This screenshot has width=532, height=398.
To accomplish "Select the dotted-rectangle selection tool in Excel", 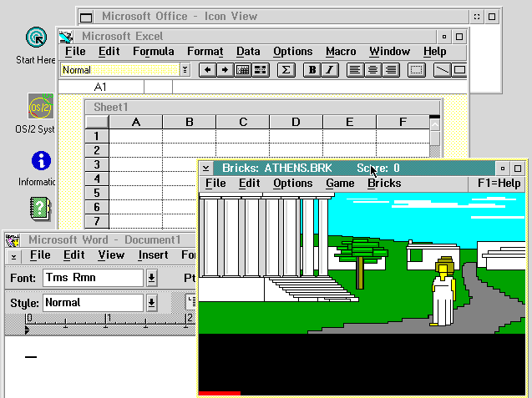I will tap(415, 70).
